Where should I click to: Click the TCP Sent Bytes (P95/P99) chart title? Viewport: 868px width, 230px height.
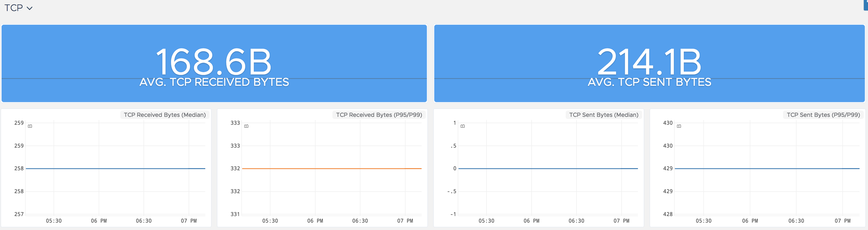point(823,115)
